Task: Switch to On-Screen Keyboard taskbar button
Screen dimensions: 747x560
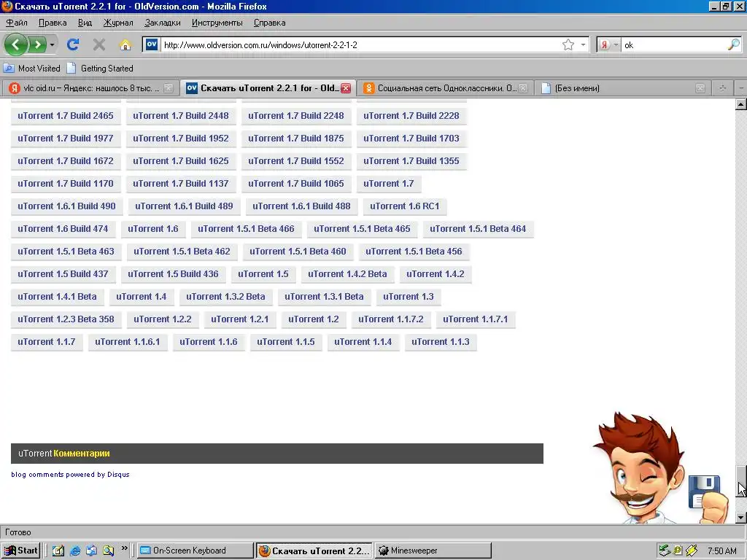Action: point(196,551)
